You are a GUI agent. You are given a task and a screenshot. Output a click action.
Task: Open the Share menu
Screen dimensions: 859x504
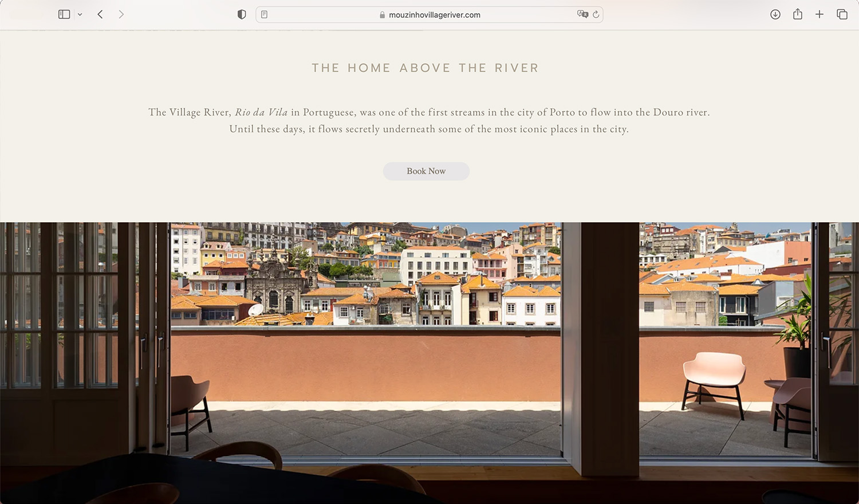point(798,14)
